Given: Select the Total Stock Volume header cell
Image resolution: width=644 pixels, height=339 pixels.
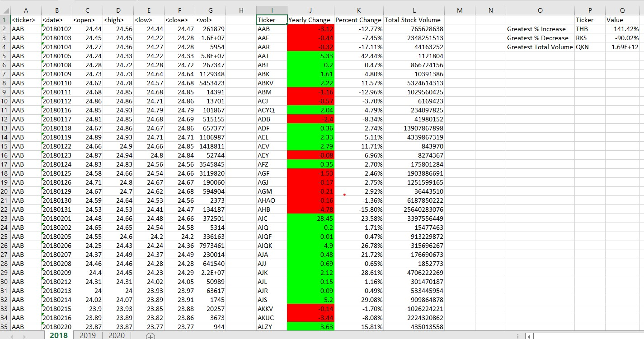Looking at the screenshot, I should click(x=414, y=20).
